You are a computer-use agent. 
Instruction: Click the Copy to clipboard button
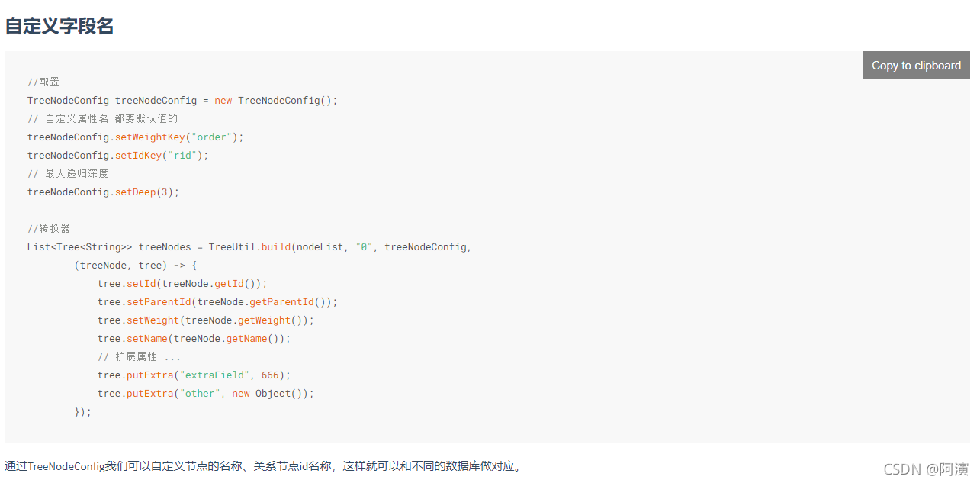click(915, 65)
